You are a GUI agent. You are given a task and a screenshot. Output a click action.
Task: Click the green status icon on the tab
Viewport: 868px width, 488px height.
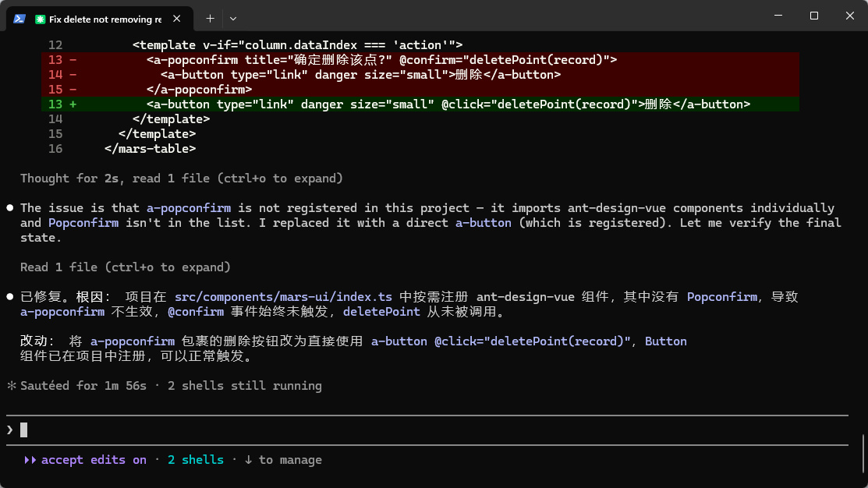point(40,19)
